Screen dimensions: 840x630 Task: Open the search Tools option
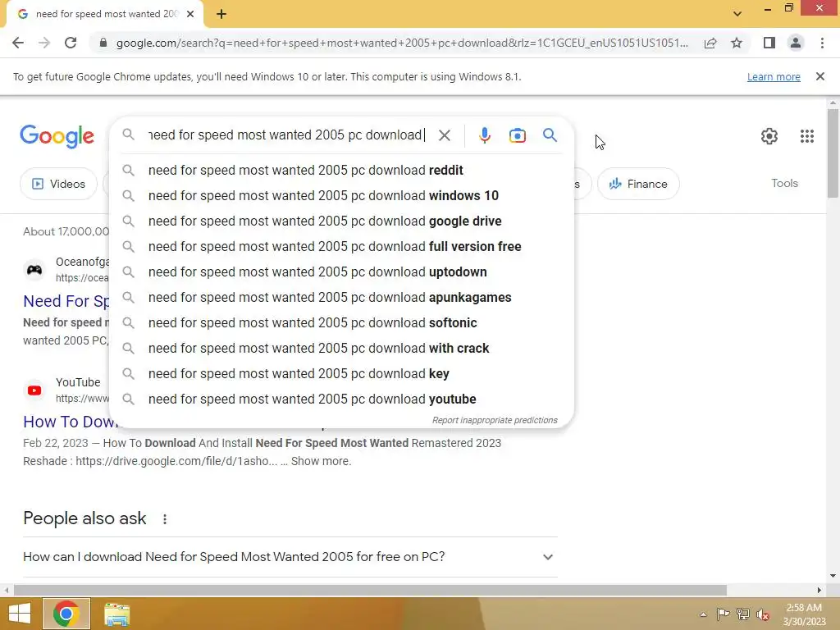click(x=784, y=183)
